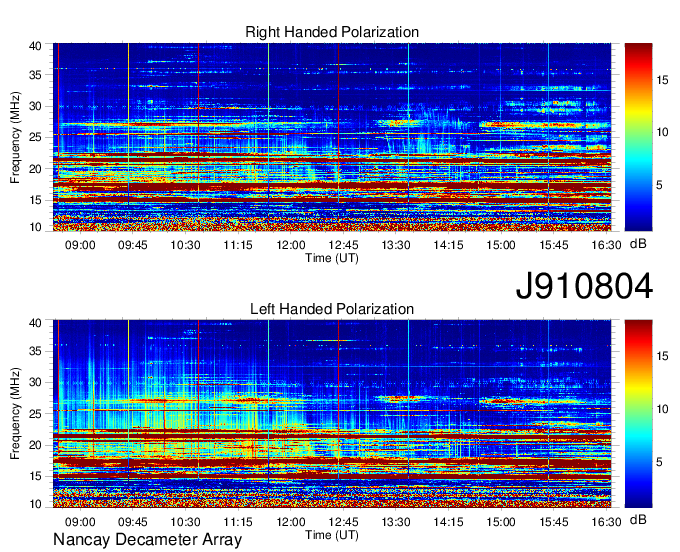Click the 16:30 tick label under the left-handed plot

606,522
